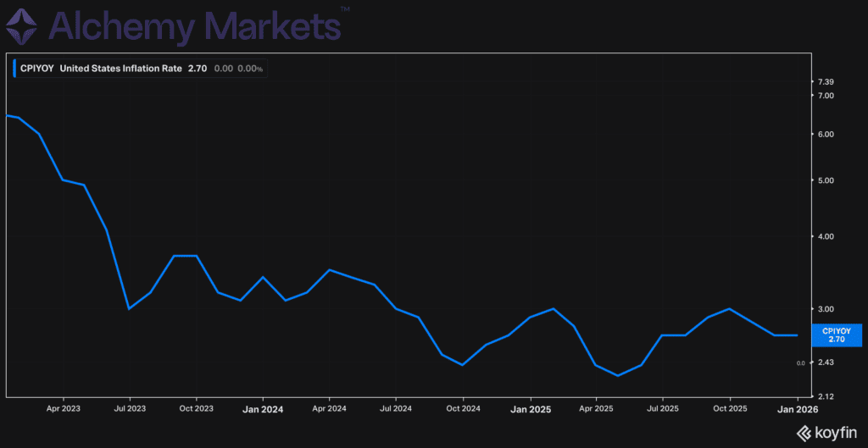Click the Jul 2023 x-axis label
The image size is (868, 448).
(x=130, y=409)
